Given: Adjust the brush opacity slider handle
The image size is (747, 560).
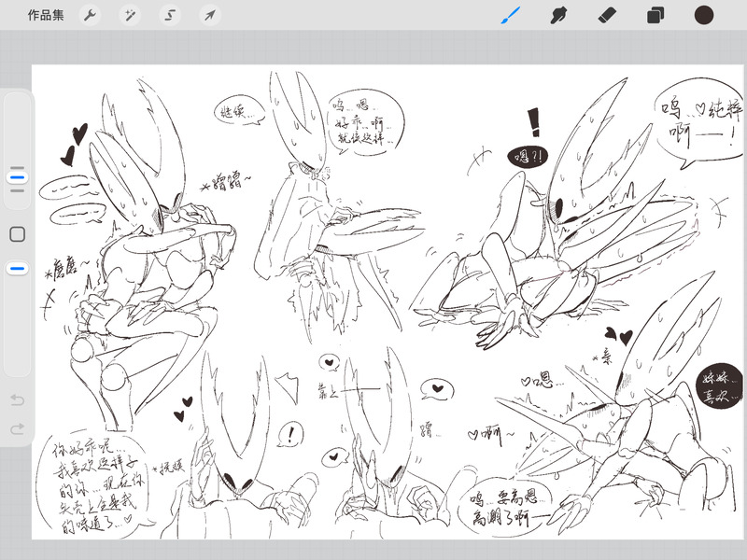Looking at the screenshot, I should point(17,269).
